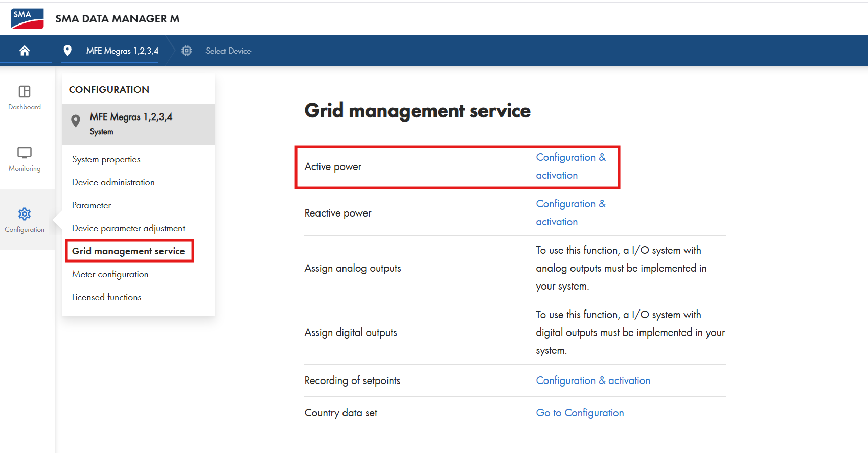Click Go to Configuration for Country data set
Image resolution: width=868 pixels, height=453 pixels.
(580, 413)
